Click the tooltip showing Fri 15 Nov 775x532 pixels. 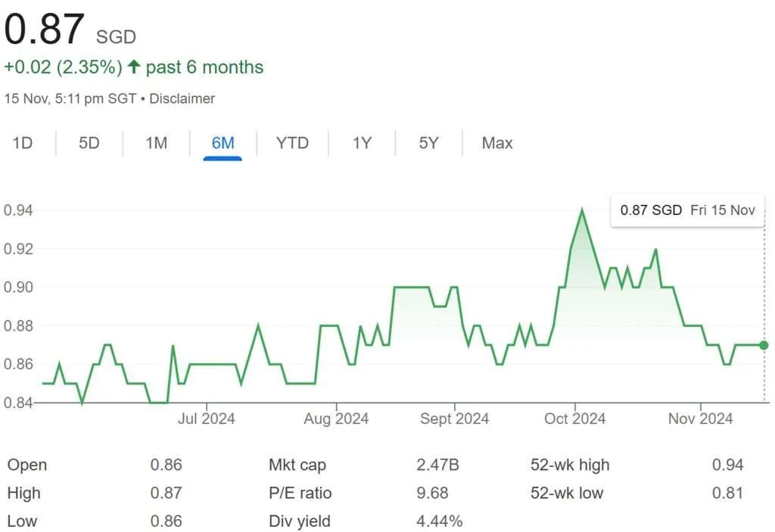coord(687,210)
